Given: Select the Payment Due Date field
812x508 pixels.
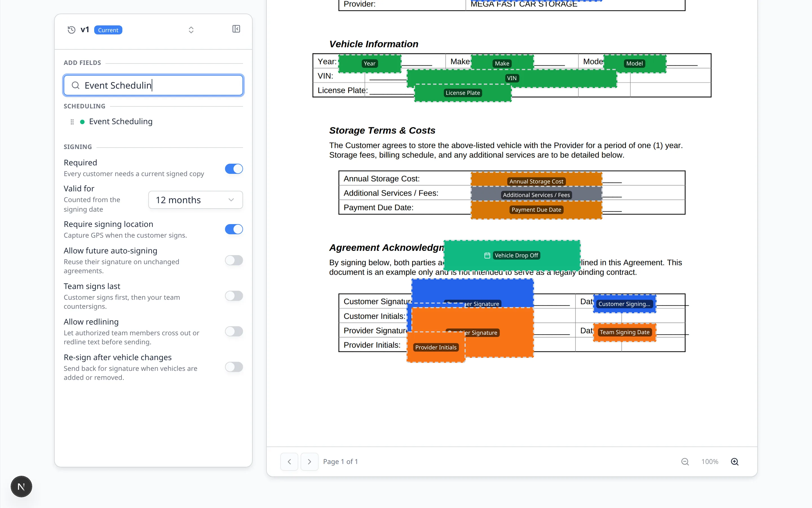Looking at the screenshot, I should 536,210.
